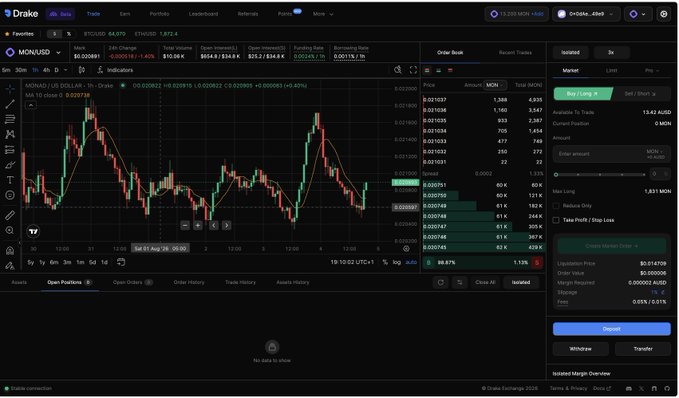Toggle percent scale on chart
Image resolution: width=679 pixels, height=398 pixels.
[x=385, y=262]
